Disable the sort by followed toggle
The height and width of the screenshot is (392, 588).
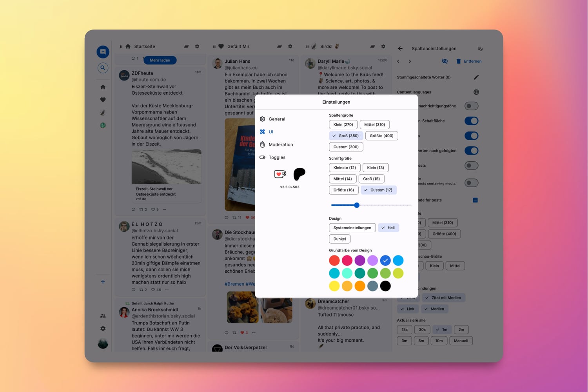471,151
